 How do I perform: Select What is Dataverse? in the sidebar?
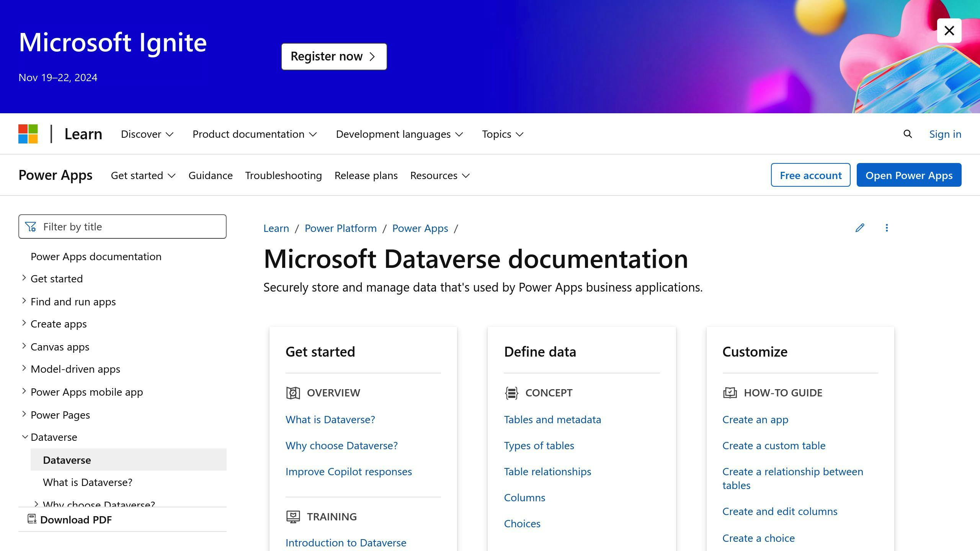click(88, 483)
